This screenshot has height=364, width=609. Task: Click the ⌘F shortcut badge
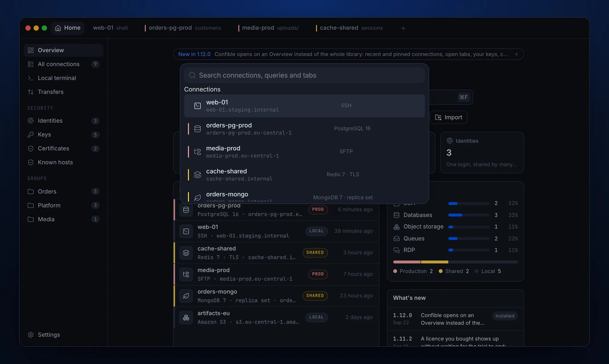[x=463, y=97]
